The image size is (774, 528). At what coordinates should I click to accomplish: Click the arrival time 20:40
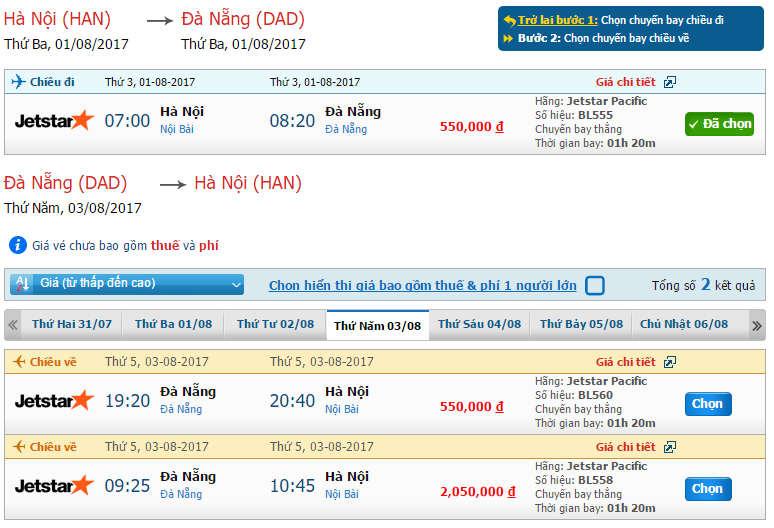click(292, 401)
